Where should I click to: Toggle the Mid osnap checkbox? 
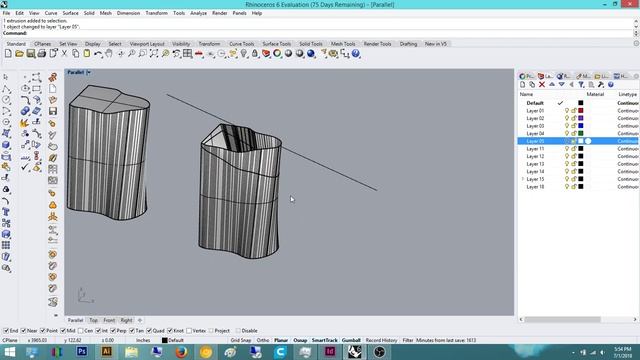63,331
